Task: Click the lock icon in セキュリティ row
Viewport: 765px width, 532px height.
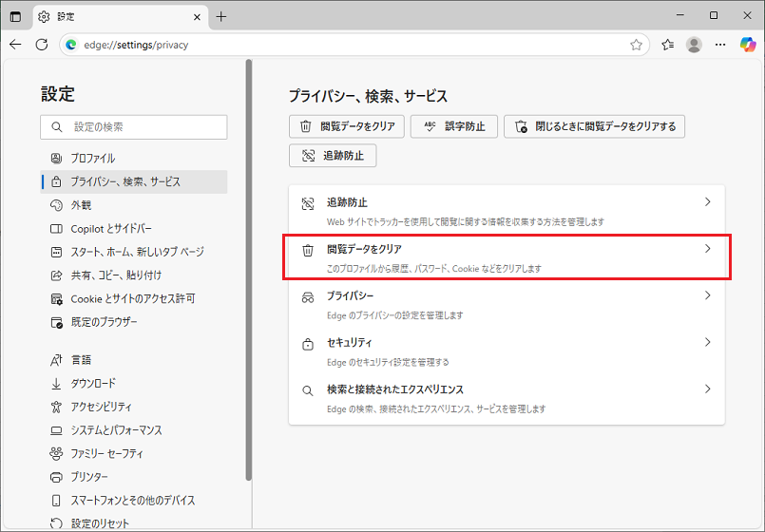Action: pos(308,344)
